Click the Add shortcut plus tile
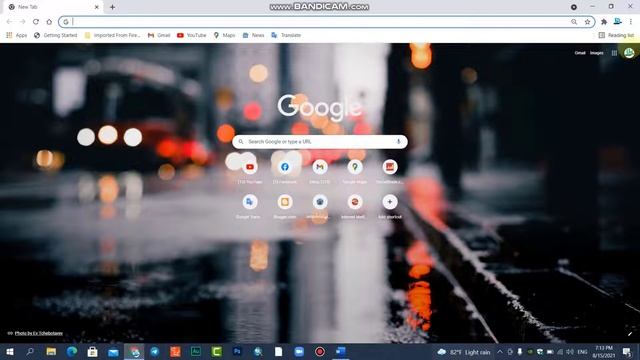This screenshot has height=360, width=640. point(390,202)
